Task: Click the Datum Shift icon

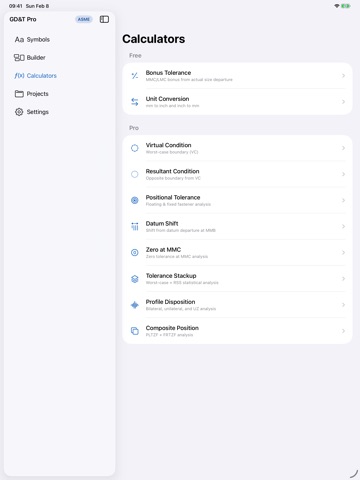Action: (135, 226)
